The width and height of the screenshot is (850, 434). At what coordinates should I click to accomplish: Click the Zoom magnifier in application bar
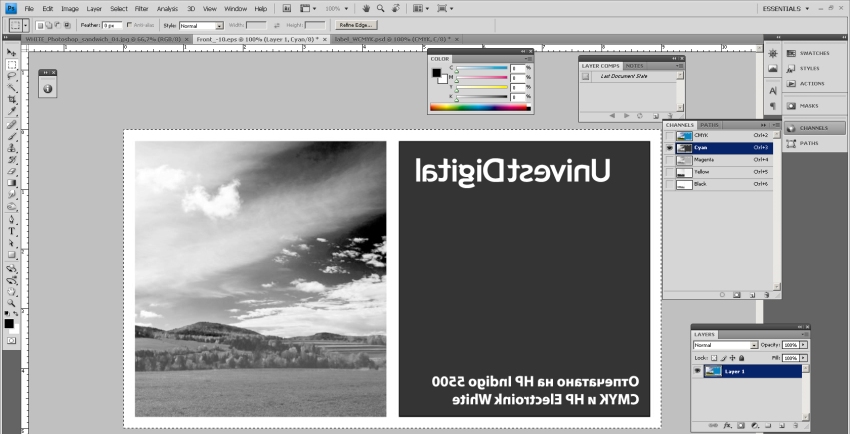pyautogui.click(x=381, y=9)
